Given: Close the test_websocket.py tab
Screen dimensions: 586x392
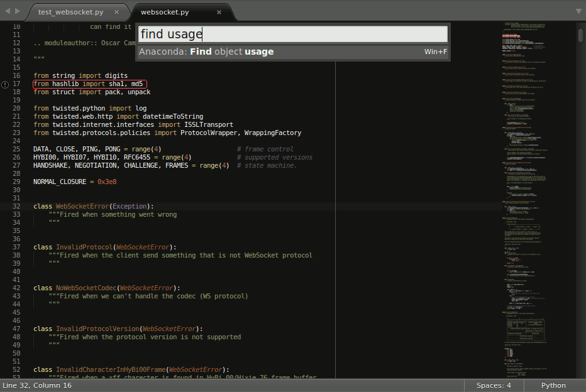Looking at the screenshot, I should pyautogui.click(x=116, y=11).
